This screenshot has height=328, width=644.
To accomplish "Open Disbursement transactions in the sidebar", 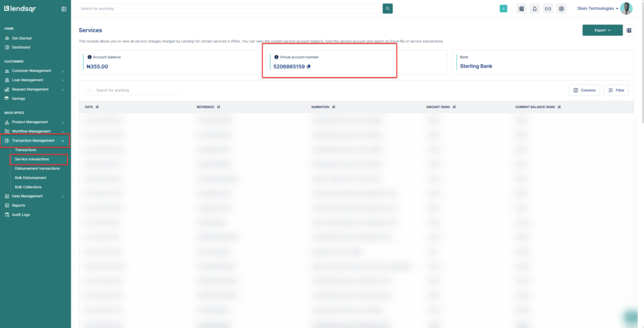I will pyautogui.click(x=37, y=168).
